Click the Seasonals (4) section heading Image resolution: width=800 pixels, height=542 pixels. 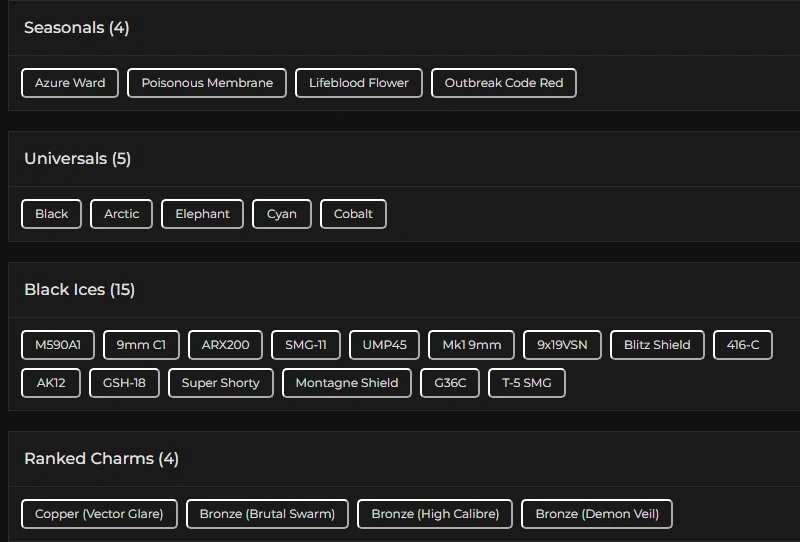(x=77, y=28)
